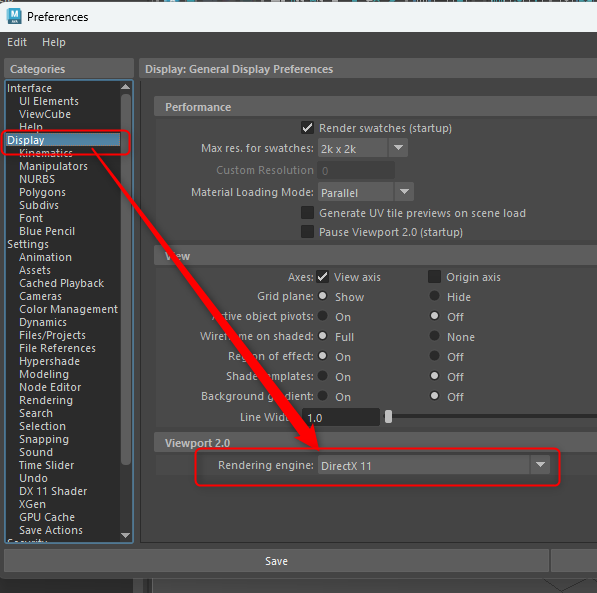Select the Time Slider category
The image size is (597, 593).
pyautogui.click(x=46, y=465)
